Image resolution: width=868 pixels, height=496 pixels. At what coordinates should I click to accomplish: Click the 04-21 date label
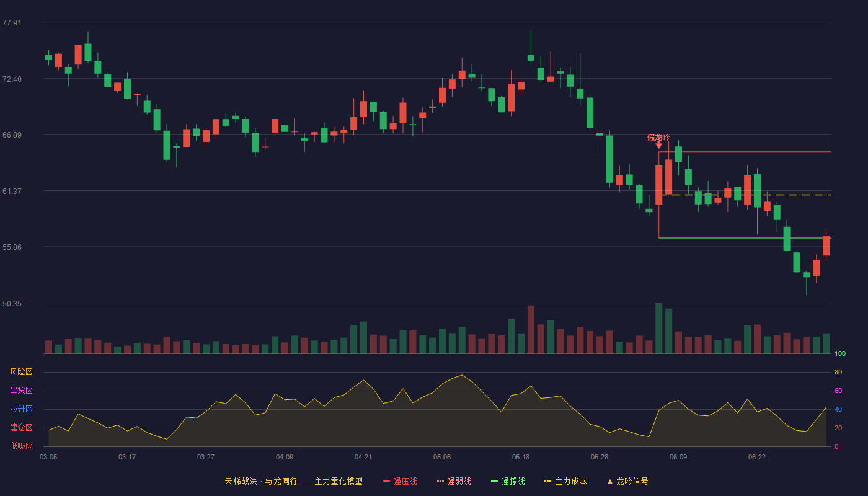363,457
